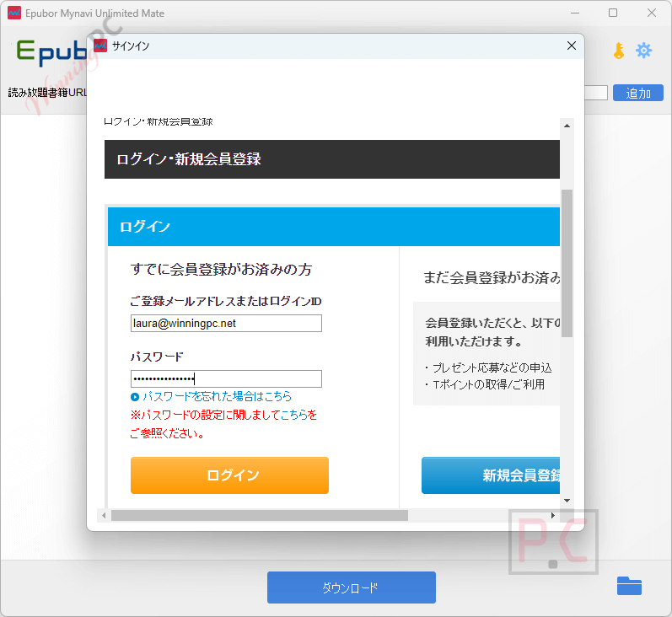Screen dimensions: 672x617
Task: Click the すでに会員登録がお済みの方 heading
Action: click(221, 269)
